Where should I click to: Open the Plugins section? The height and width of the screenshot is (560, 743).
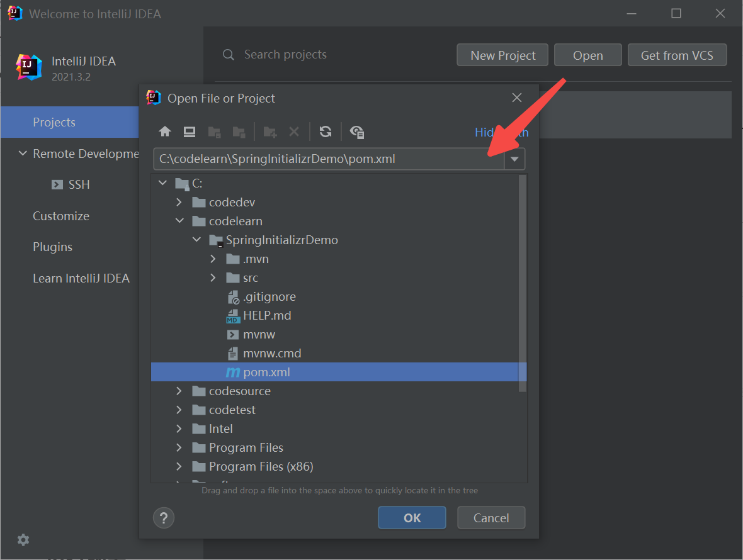click(53, 247)
